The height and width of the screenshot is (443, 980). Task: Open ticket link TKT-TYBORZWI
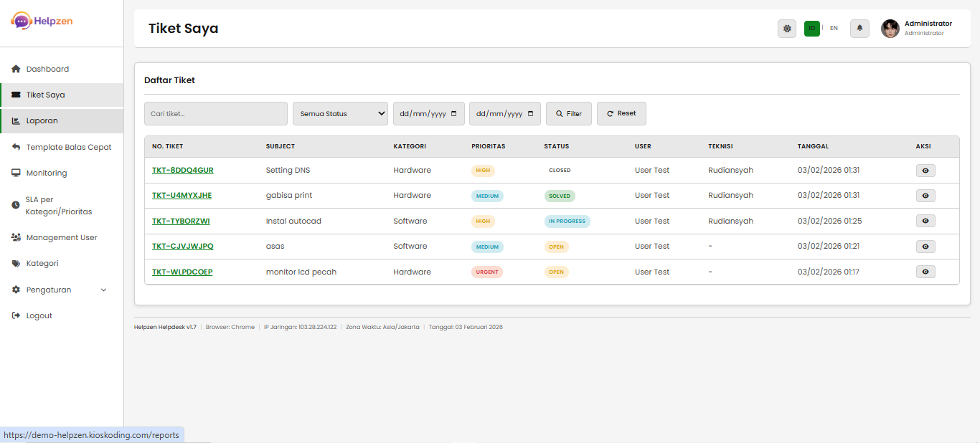(x=180, y=221)
